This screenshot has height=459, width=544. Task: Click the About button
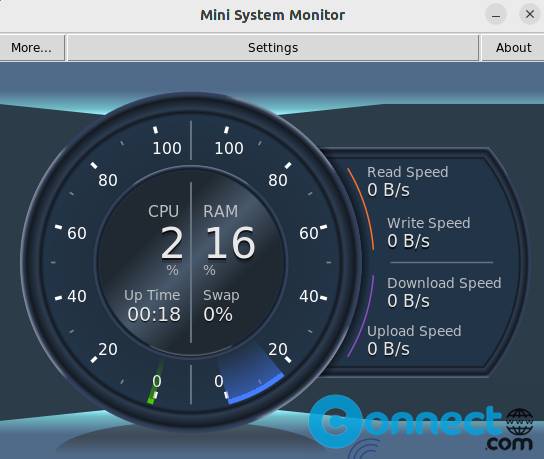[x=513, y=48]
